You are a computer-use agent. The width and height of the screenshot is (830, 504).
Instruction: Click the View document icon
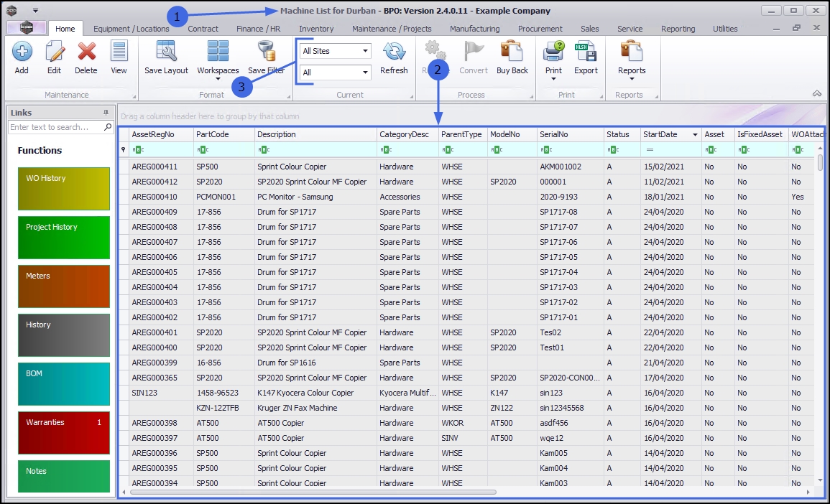click(x=119, y=52)
